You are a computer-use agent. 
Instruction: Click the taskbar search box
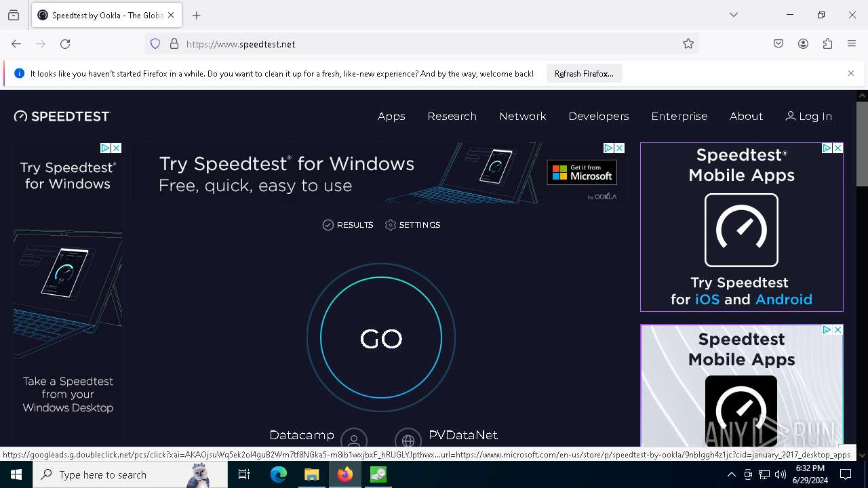(x=130, y=475)
